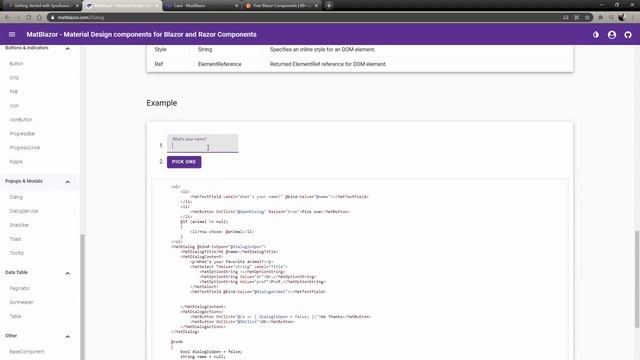Focus the What's your name text field
640x360 pixels.
[x=202, y=143]
